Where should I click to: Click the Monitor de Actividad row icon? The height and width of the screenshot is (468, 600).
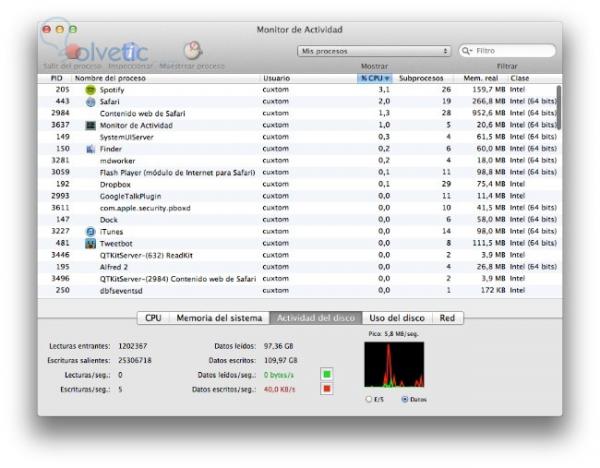pos(90,126)
